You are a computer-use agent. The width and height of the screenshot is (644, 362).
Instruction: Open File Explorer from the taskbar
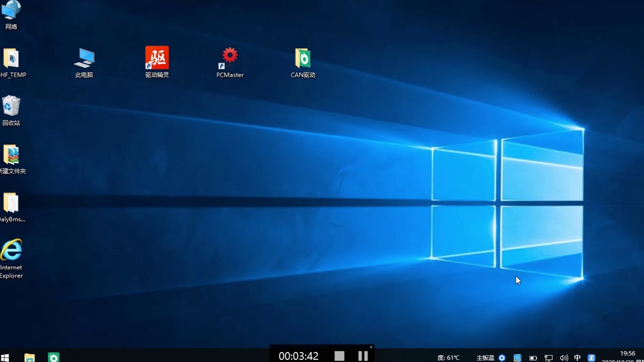(x=30, y=357)
